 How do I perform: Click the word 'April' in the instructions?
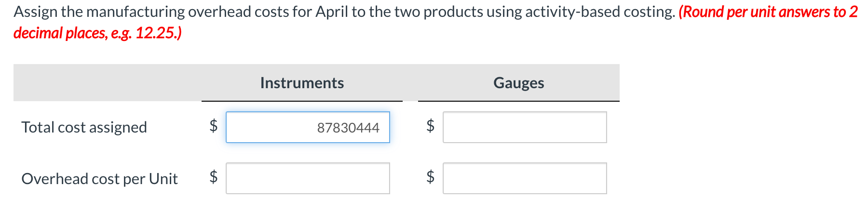[332, 12]
